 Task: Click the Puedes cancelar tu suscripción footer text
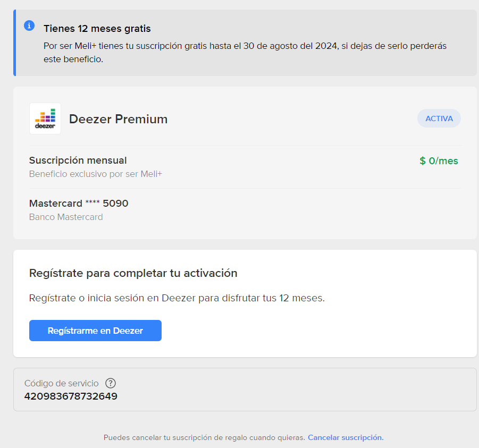click(x=204, y=437)
